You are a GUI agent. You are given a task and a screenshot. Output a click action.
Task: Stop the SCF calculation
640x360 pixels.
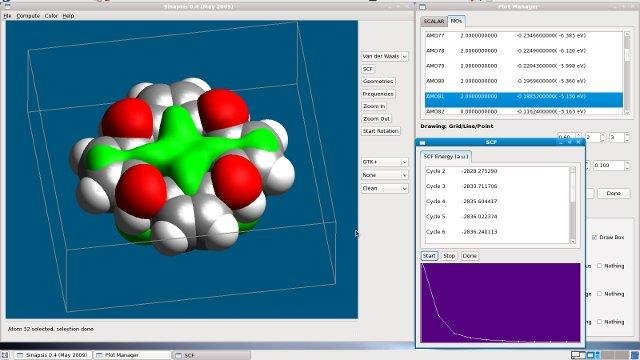[449, 256]
